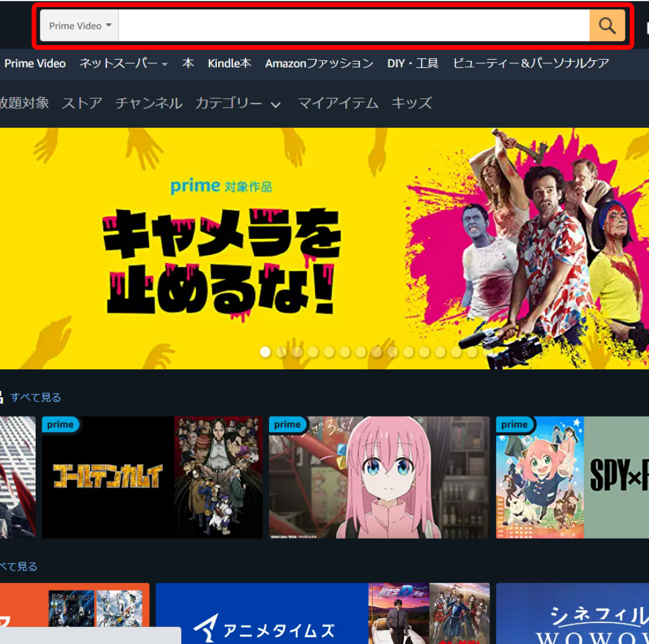Viewport: 649px width, 644px height.
Task: Select the third carousel indicator dot
Action: 297,352
